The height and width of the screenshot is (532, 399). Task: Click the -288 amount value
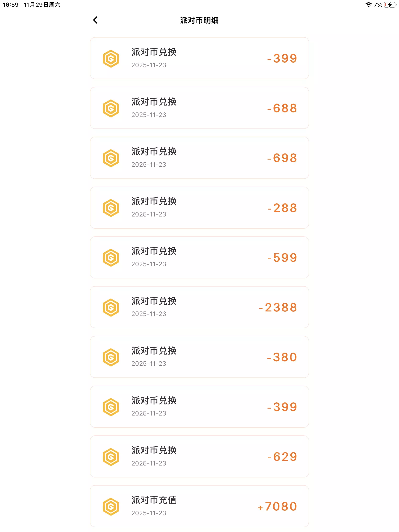[x=282, y=208]
